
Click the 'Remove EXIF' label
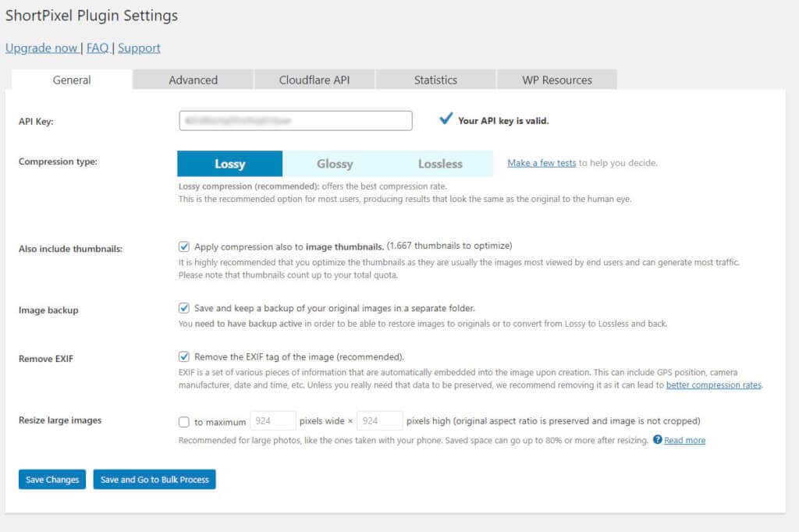coord(46,359)
